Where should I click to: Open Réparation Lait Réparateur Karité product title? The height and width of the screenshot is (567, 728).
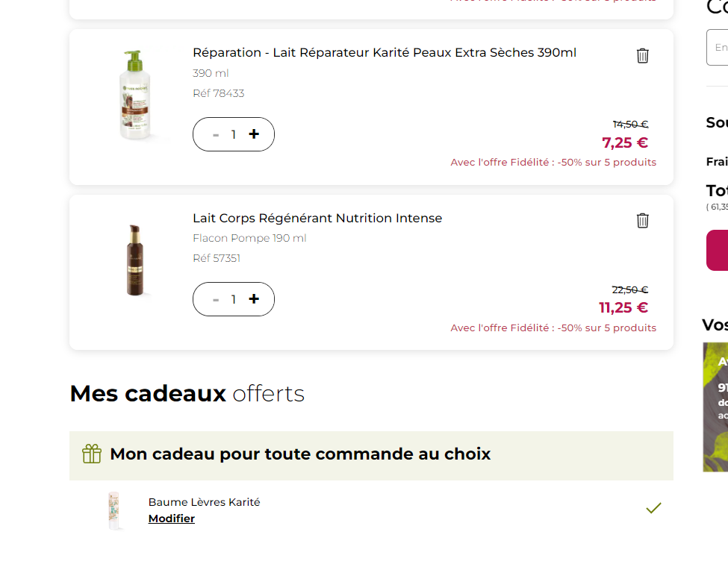point(384,53)
